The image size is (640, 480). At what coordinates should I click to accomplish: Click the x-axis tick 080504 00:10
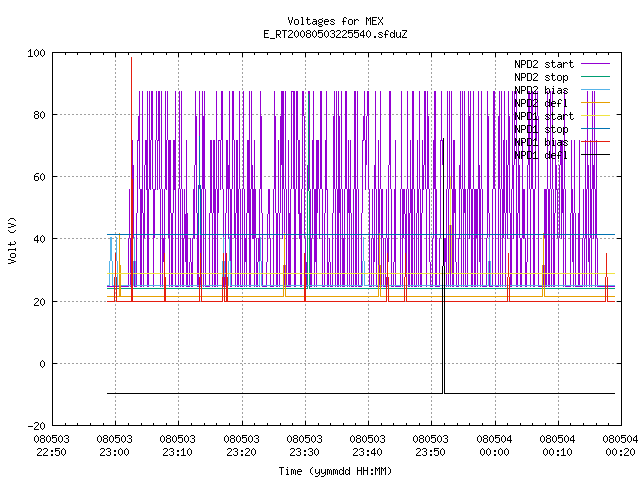[x=558, y=446]
